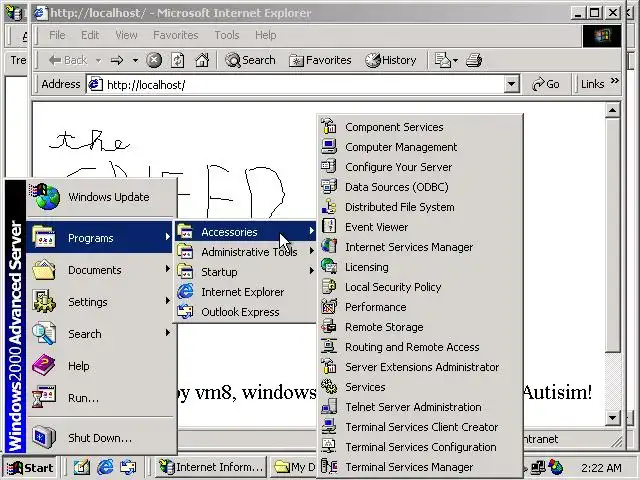Screen dimensions: 640x480
Task: Open the Favorites menu in menu bar
Action: [176, 35]
